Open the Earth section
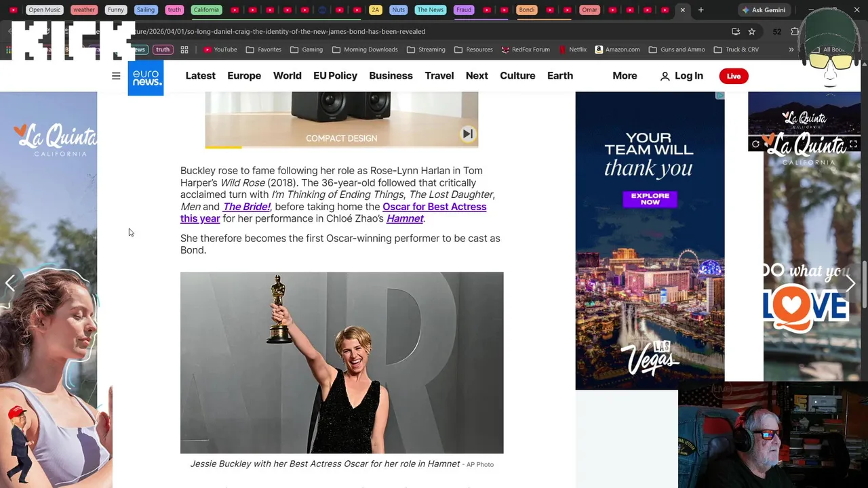The height and width of the screenshot is (488, 868). click(x=560, y=76)
